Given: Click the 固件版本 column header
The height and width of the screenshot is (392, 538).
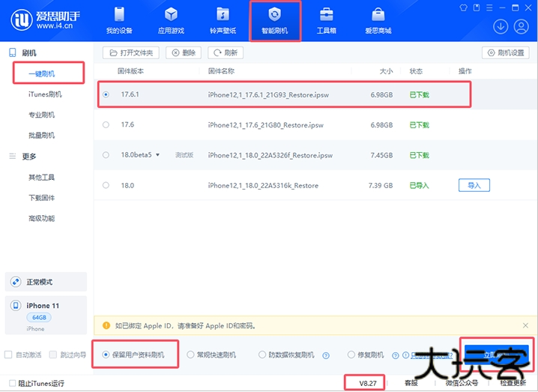Looking at the screenshot, I should [130, 71].
